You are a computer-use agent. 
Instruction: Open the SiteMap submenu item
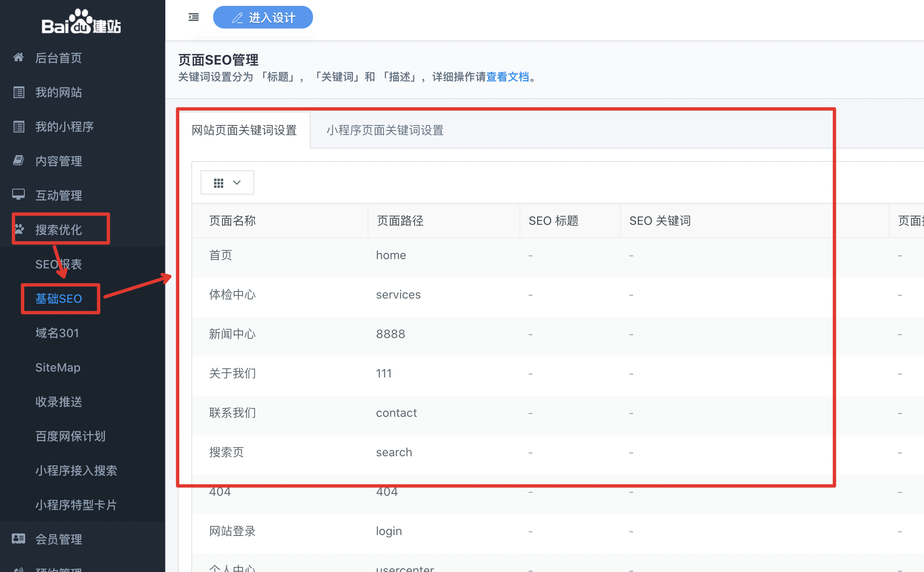[x=58, y=367]
